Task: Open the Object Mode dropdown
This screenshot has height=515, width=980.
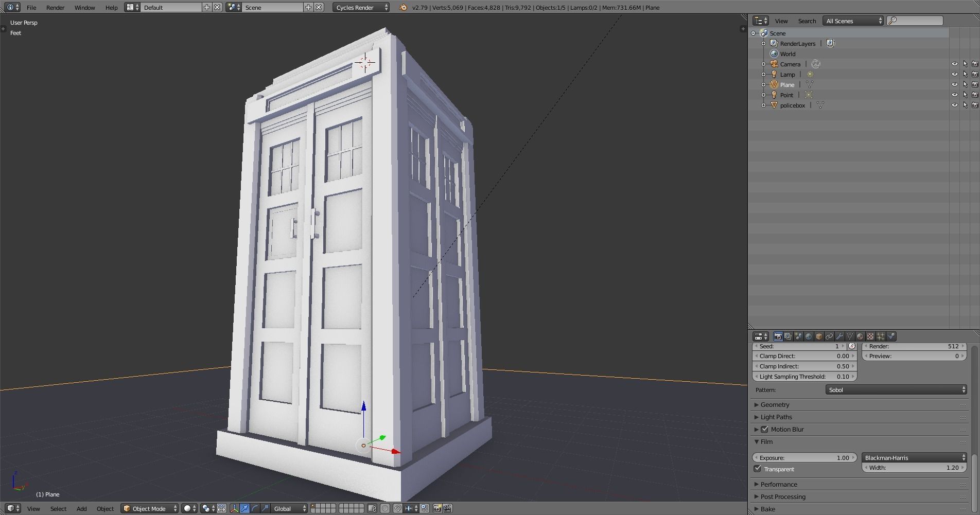Action: [149, 508]
